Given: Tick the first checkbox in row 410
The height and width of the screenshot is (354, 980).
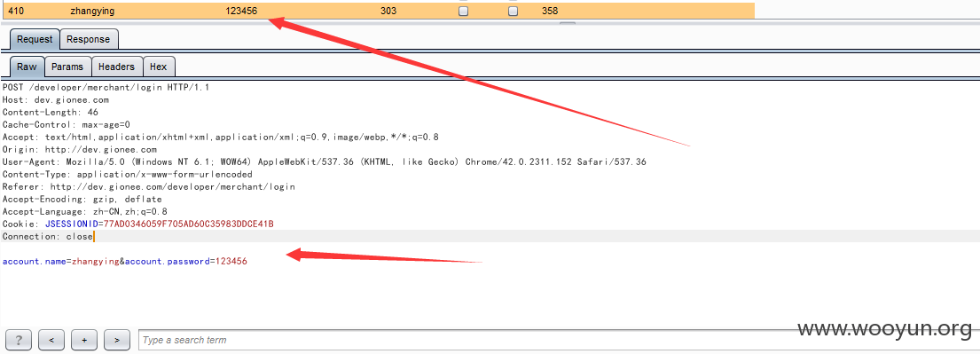Looking at the screenshot, I should click(463, 12).
